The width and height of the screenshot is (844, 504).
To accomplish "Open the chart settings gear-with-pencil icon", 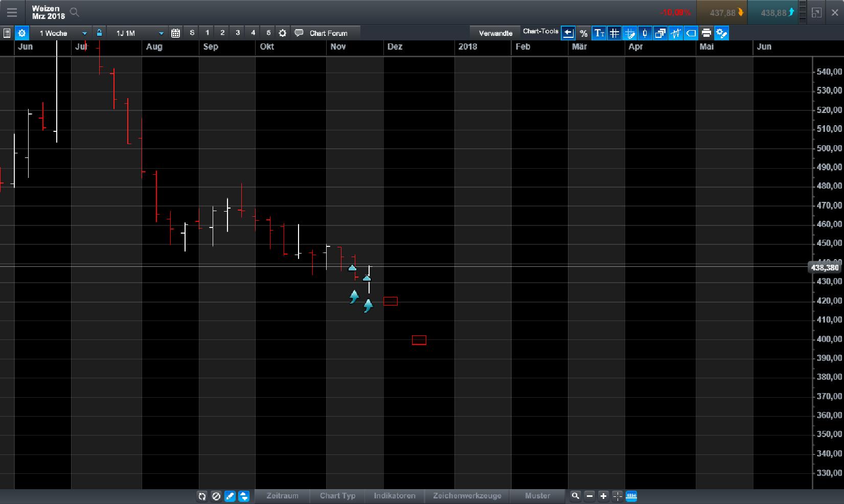I will click(x=721, y=33).
